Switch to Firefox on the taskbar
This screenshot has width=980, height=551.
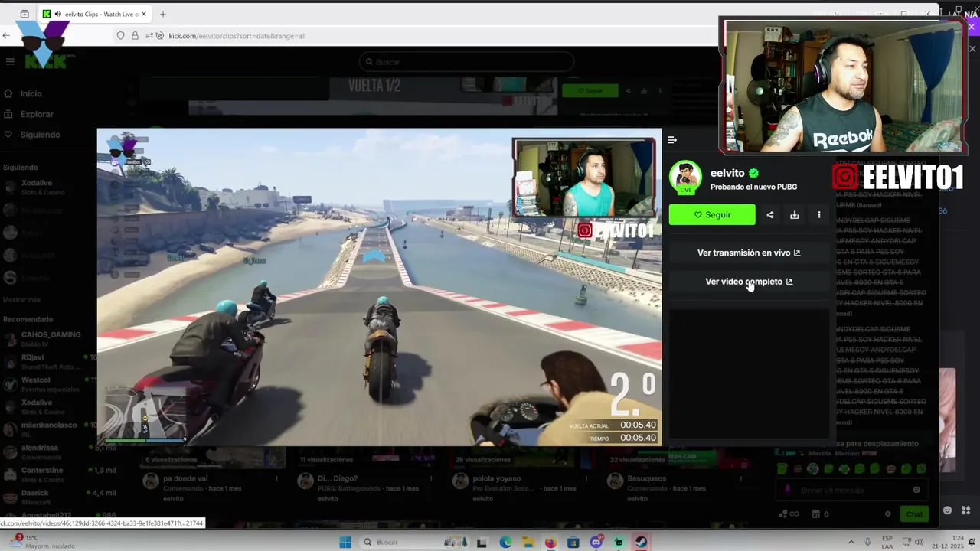(x=550, y=543)
